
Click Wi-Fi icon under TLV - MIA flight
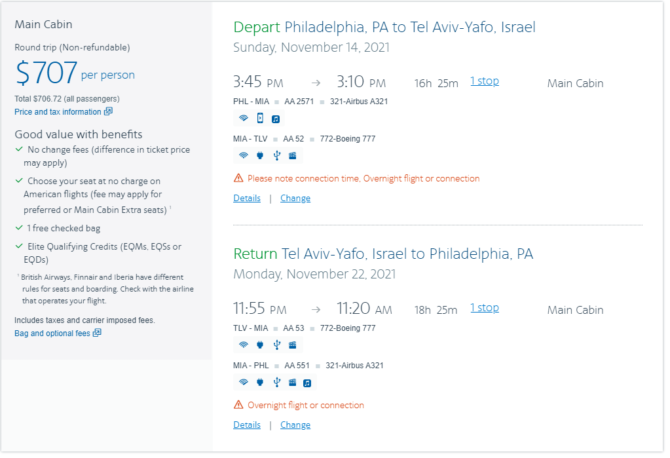[243, 345]
